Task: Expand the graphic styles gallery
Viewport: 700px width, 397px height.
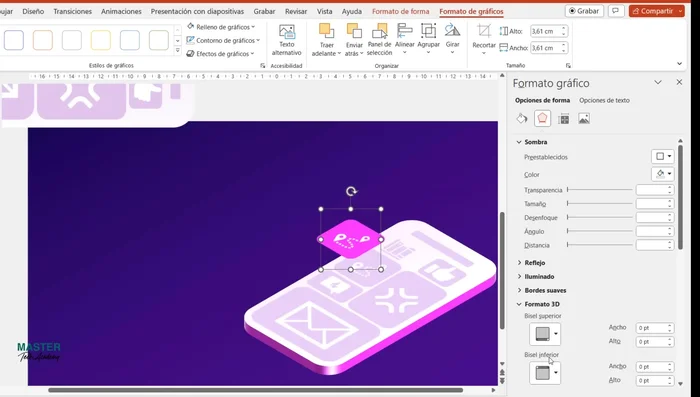Action: [177, 51]
